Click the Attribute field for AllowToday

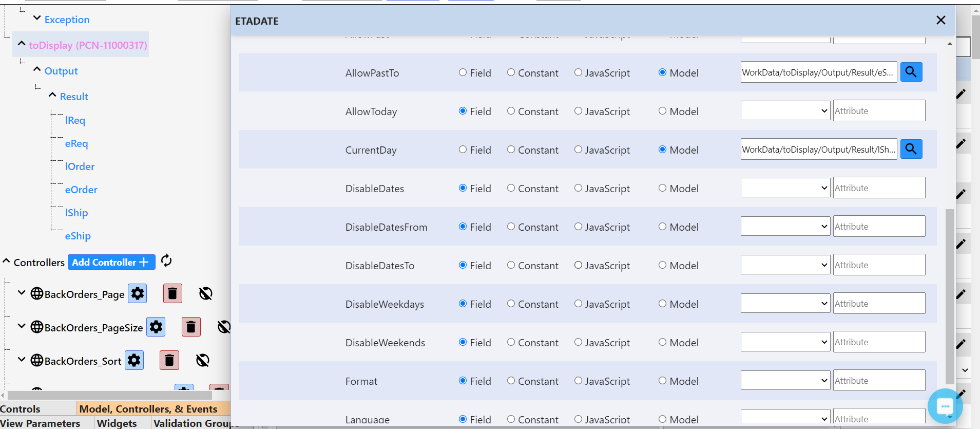879,110
